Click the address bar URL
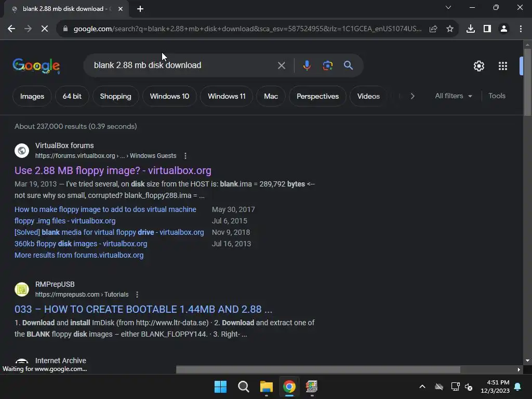Image resolution: width=532 pixels, height=399 pixels. [248, 29]
